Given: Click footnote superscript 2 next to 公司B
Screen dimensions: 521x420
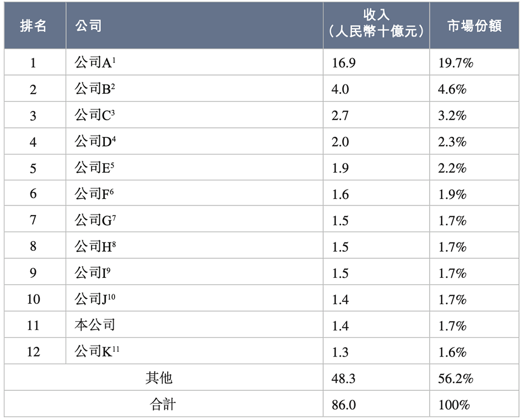Looking at the screenshot, I should [x=113, y=86].
